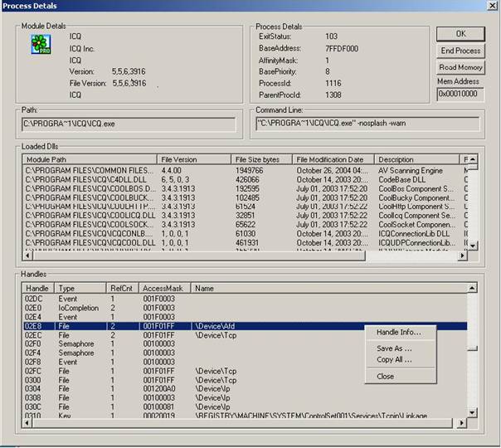Select handle 02E0 IoCompletion row
Screen dimensions: 501x448
click(245, 308)
